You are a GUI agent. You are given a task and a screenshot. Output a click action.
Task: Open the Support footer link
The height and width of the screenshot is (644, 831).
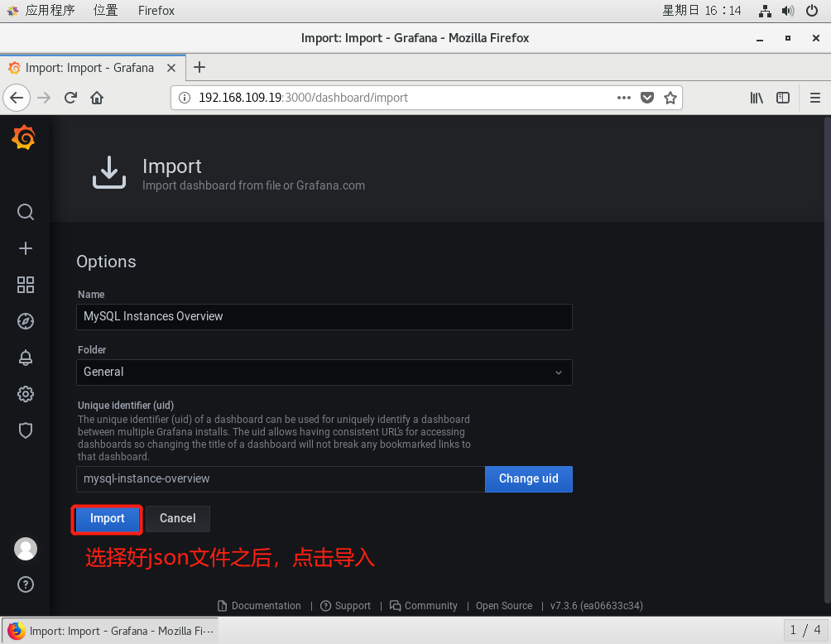tap(345, 605)
